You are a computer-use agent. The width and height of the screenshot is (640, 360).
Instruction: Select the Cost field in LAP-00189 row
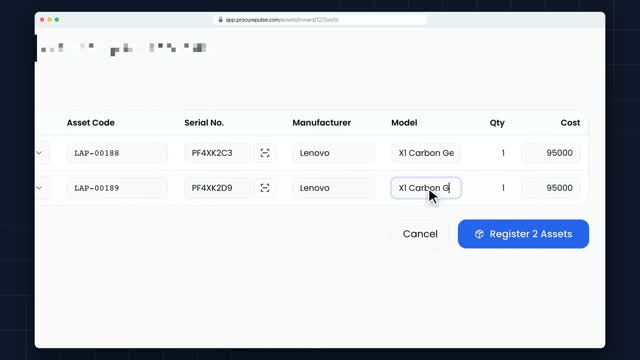[551, 188]
